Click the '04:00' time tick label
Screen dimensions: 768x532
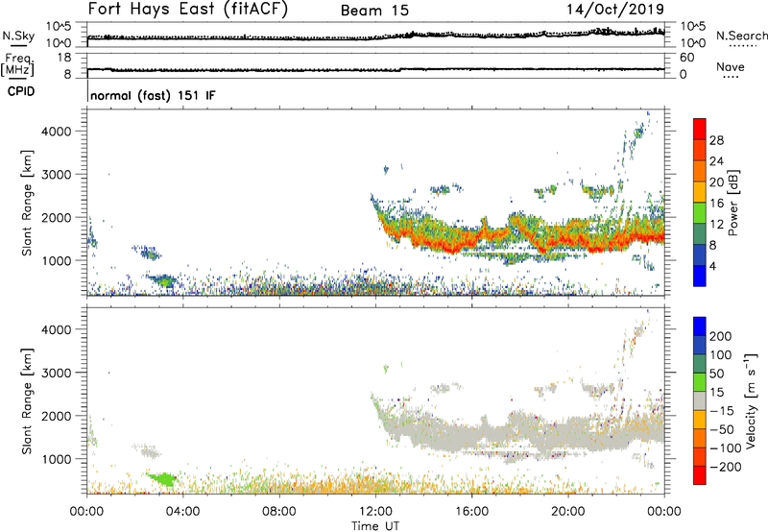point(182,512)
